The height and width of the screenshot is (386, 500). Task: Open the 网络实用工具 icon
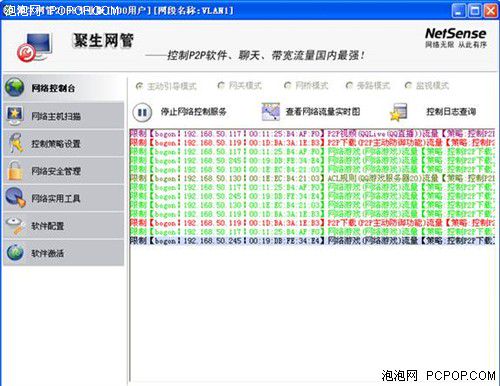pyautogui.click(x=15, y=197)
